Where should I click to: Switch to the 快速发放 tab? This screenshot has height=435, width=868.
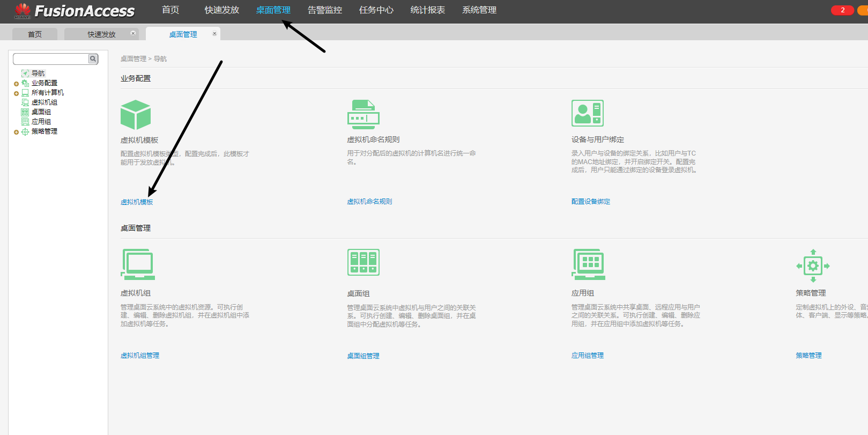click(x=101, y=34)
